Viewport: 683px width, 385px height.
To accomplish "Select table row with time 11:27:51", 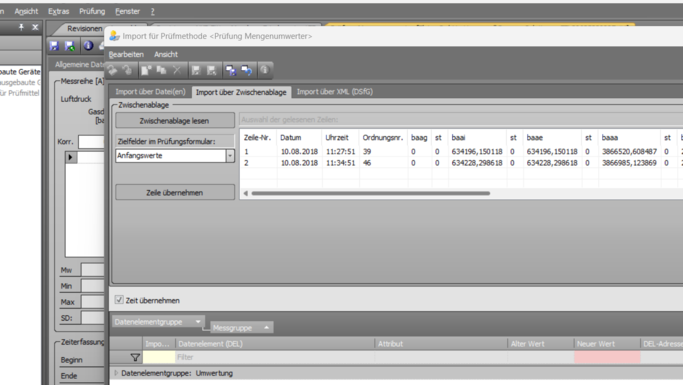I will click(x=461, y=152).
